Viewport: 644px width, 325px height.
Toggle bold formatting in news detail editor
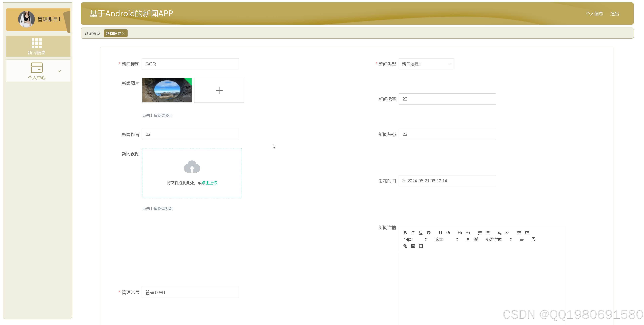405,233
